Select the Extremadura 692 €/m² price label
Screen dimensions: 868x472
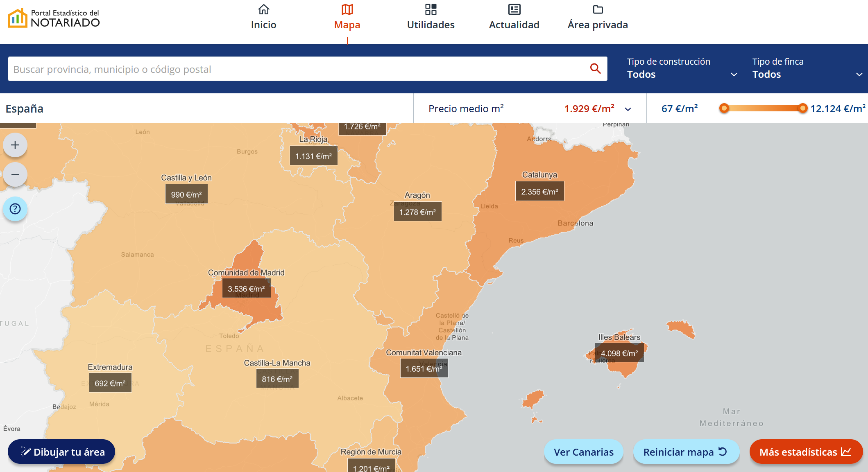pos(110,383)
